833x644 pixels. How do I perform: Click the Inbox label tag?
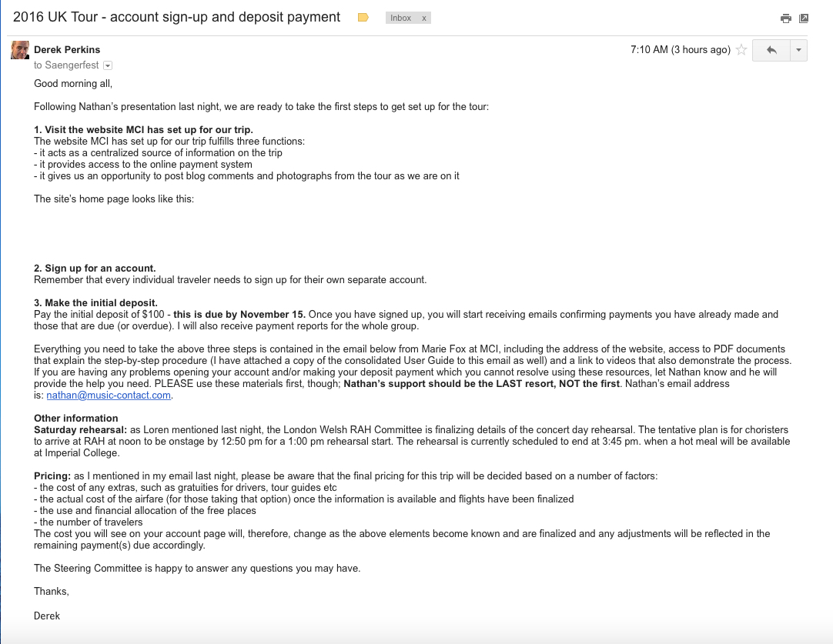(400, 18)
